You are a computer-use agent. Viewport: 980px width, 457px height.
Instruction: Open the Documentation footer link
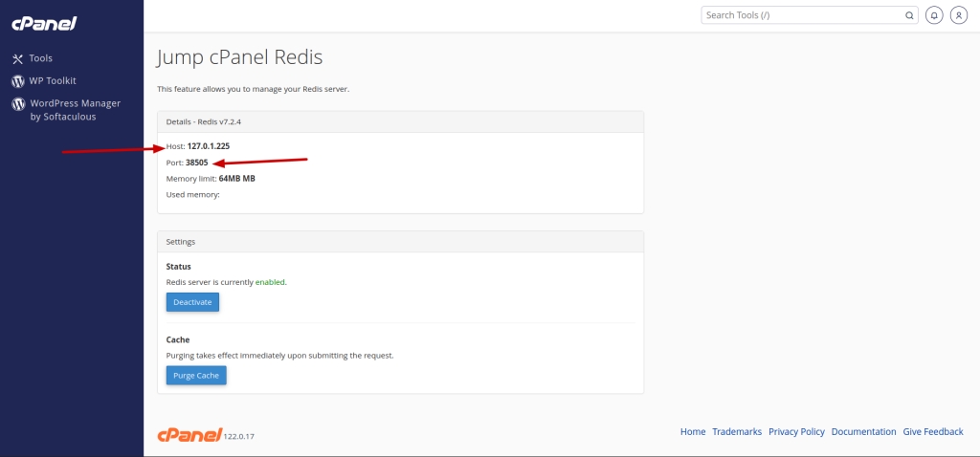tap(864, 431)
